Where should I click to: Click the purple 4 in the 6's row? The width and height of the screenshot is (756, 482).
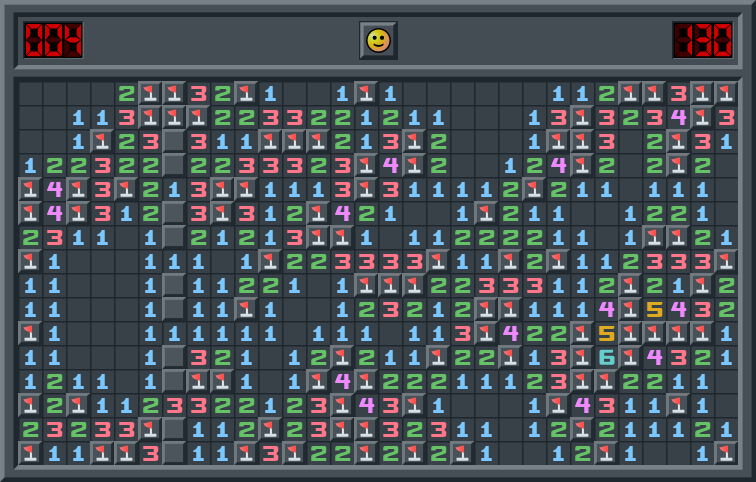coord(654,357)
